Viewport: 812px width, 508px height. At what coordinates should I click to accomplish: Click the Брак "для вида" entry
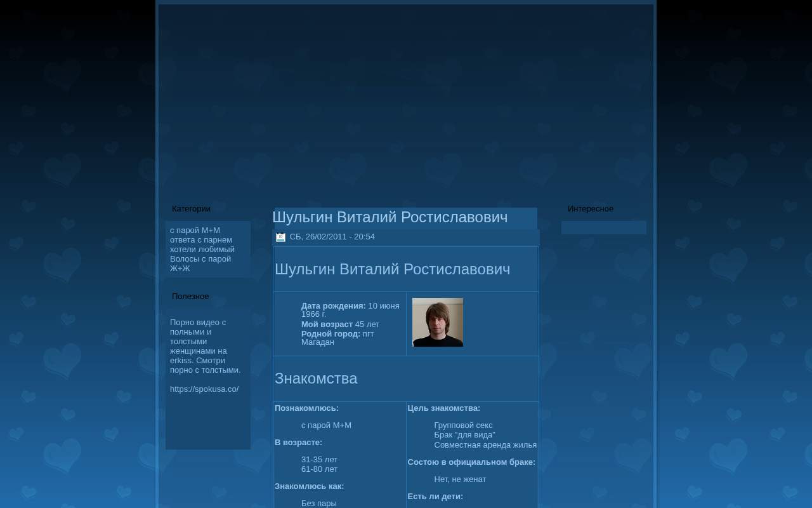(465, 435)
